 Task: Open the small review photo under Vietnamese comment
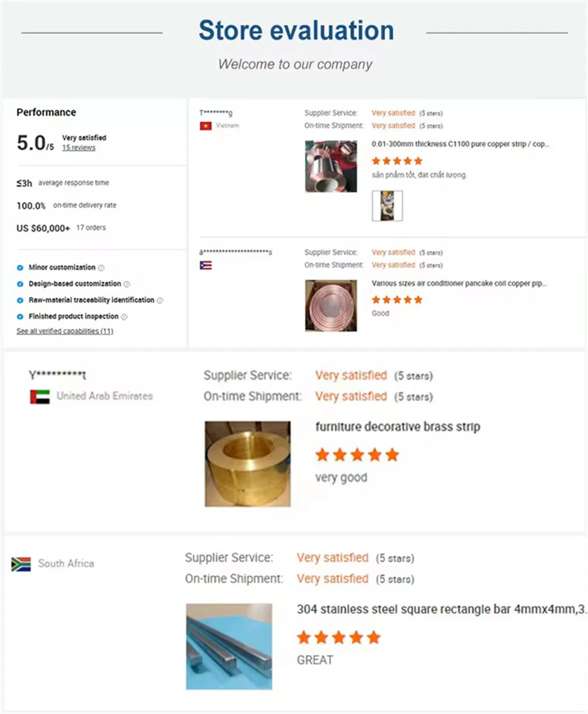click(388, 206)
